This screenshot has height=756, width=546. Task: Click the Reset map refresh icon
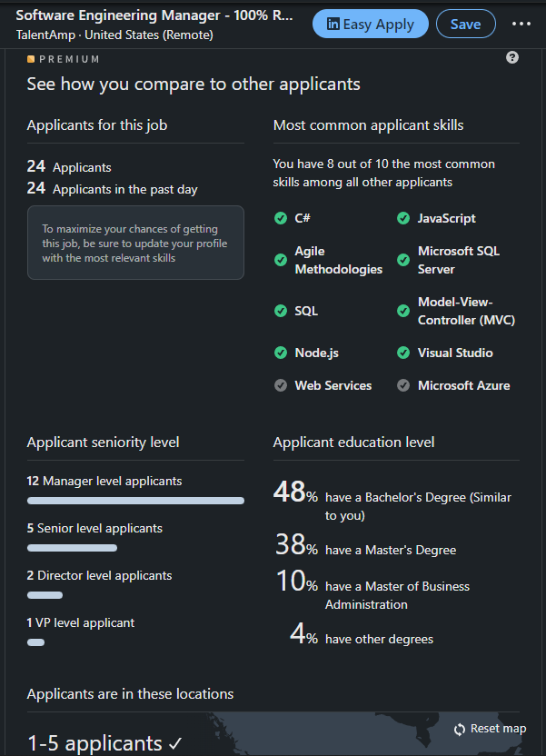pyautogui.click(x=460, y=730)
